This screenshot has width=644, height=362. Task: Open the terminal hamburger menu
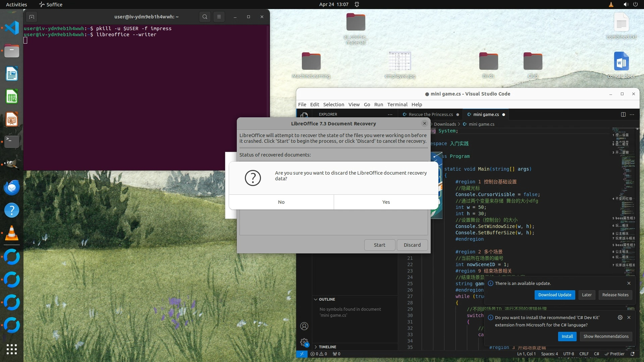pyautogui.click(x=219, y=17)
